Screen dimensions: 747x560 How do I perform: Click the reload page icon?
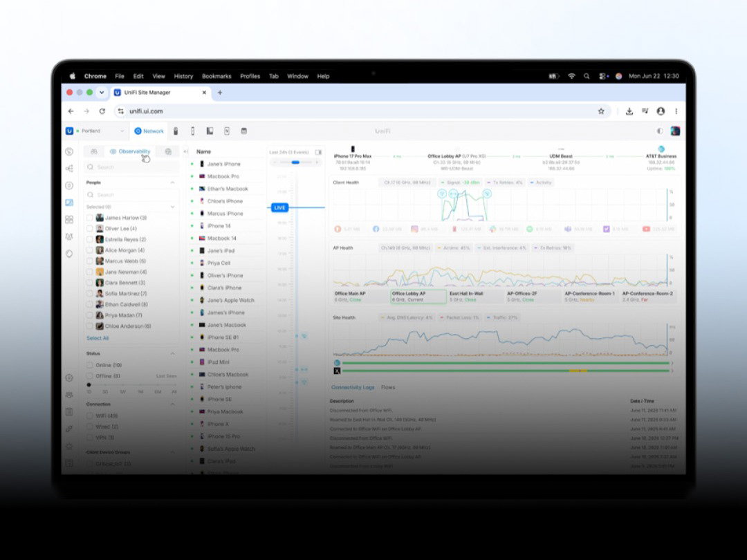tap(102, 111)
